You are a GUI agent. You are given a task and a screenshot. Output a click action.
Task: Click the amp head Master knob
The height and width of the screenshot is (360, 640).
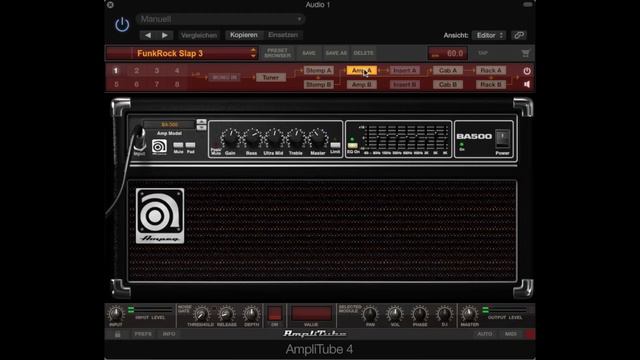coord(318,139)
